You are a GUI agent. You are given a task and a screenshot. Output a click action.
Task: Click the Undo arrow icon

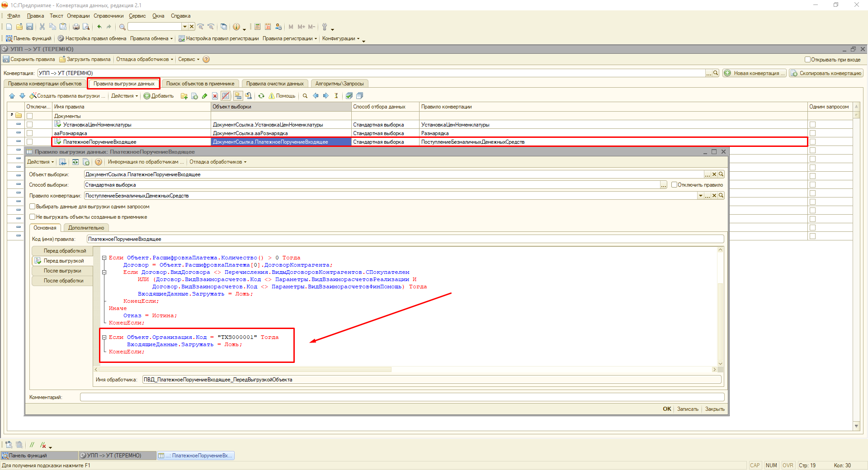click(99, 27)
